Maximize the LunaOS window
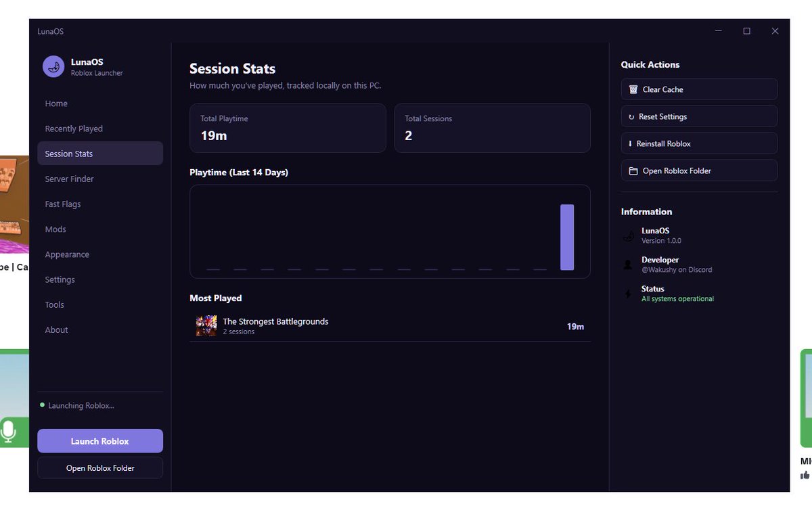 [747, 31]
